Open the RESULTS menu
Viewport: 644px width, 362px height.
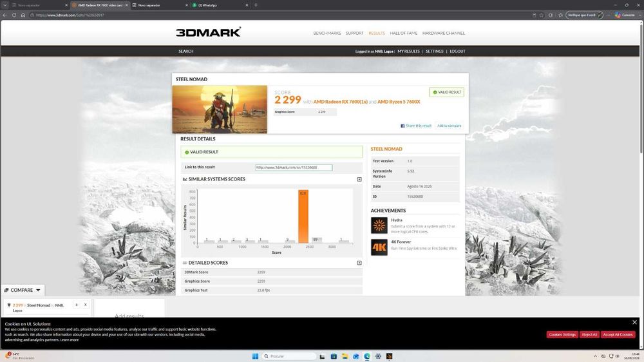coord(377,33)
